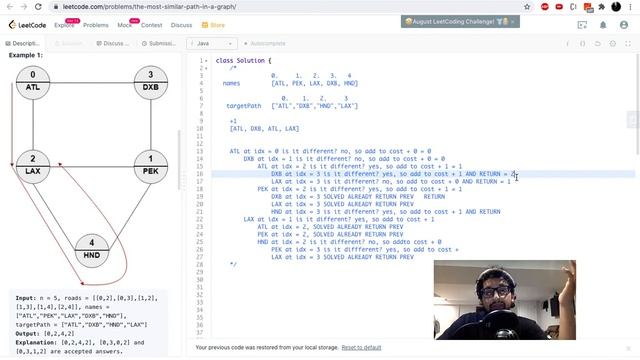Click the 'Output: [0,2,4,2]' text
Viewport: 640px width, 360px height.
(45, 333)
